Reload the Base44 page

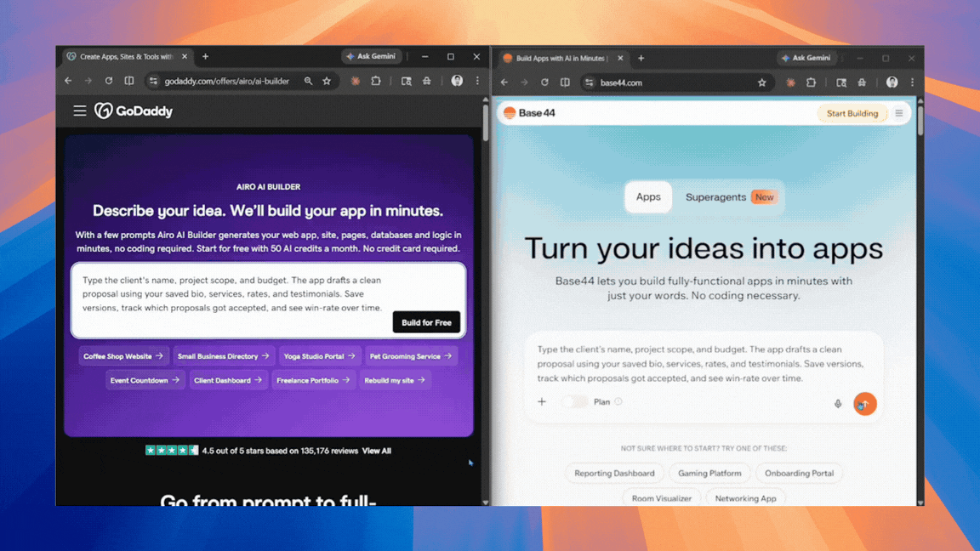point(544,82)
